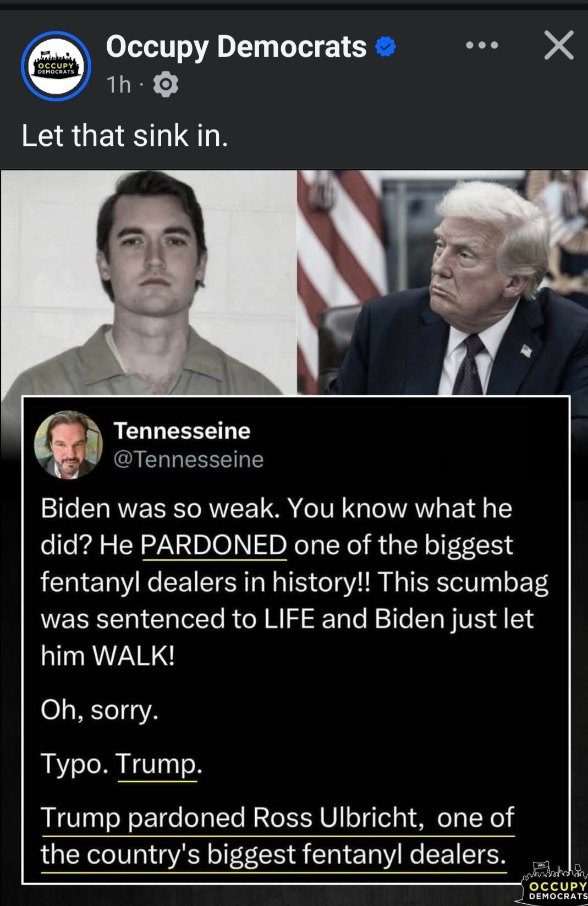Open the Occupy Democrats circular profile avatar

click(56, 66)
